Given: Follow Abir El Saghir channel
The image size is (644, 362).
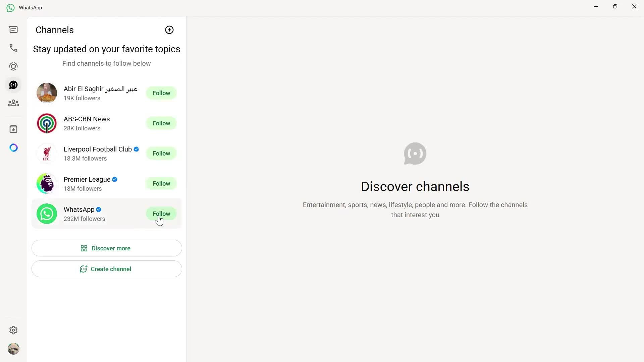Looking at the screenshot, I should click(x=161, y=93).
